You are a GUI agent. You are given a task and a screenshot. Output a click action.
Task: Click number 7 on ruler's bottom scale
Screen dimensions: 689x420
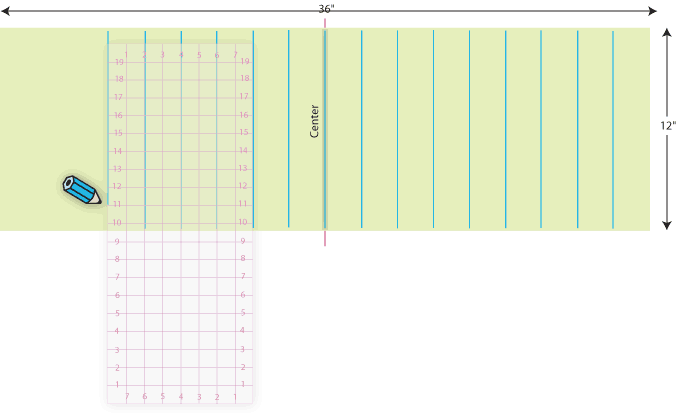pyautogui.click(x=127, y=396)
